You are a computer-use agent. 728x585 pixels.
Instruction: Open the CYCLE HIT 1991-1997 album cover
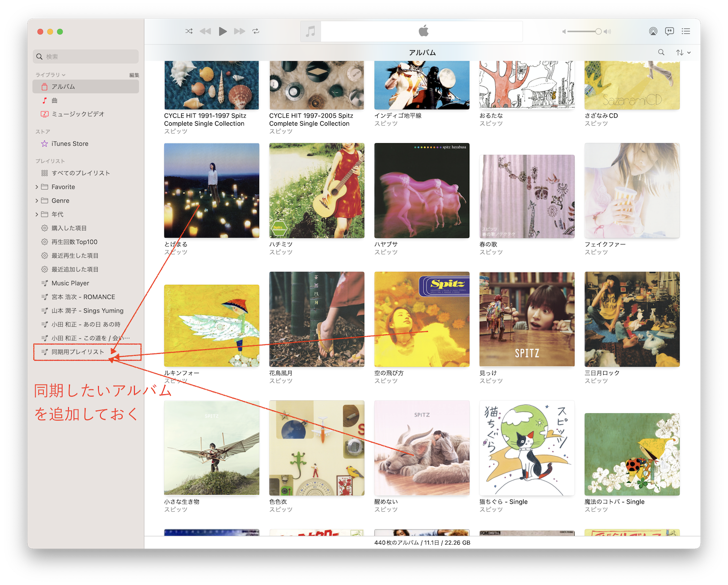click(212, 85)
